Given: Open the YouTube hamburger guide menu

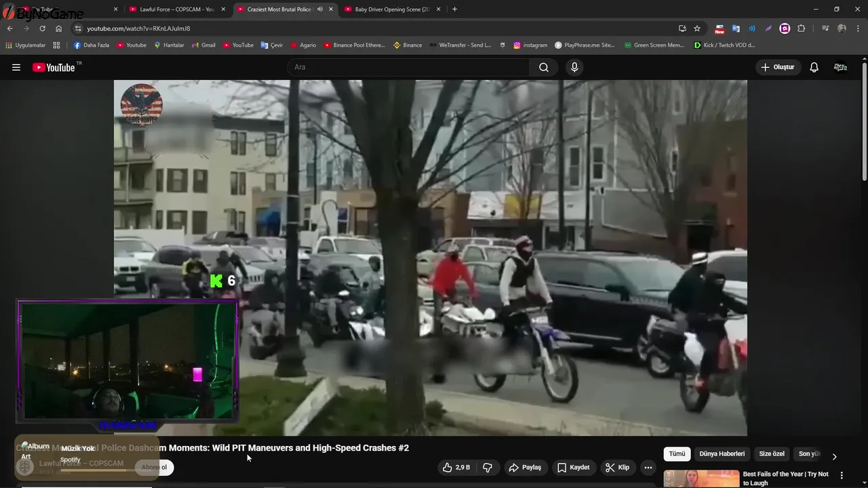Looking at the screenshot, I should point(16,67).
